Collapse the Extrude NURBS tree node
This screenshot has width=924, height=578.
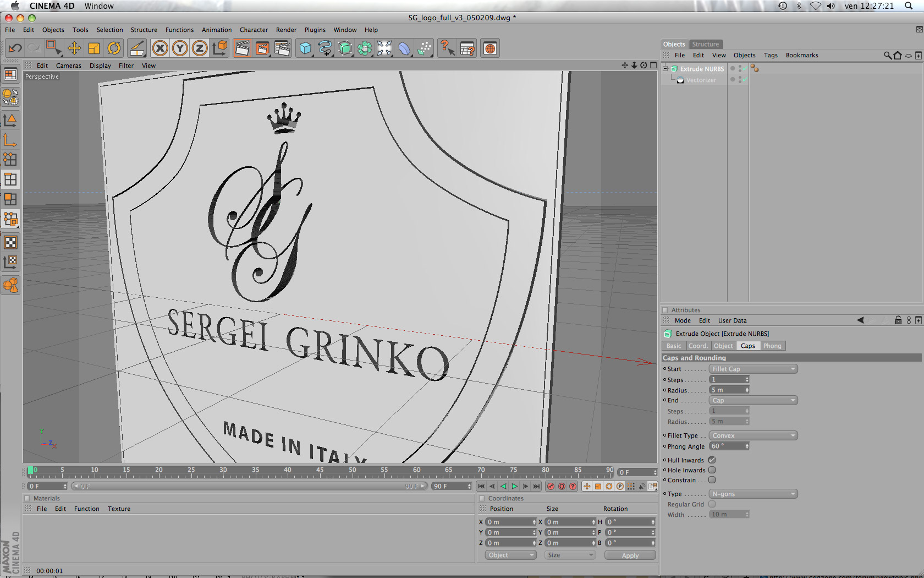(x=665, y=69)
